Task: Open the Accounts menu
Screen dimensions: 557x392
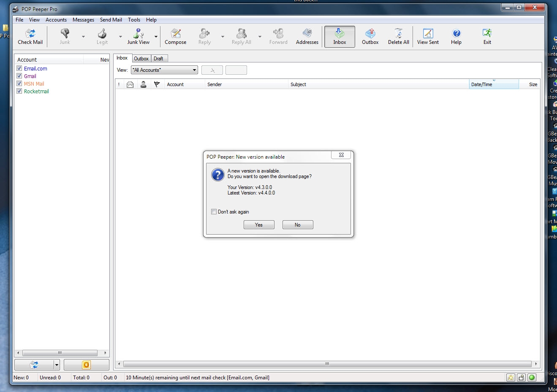Action: 56,20
